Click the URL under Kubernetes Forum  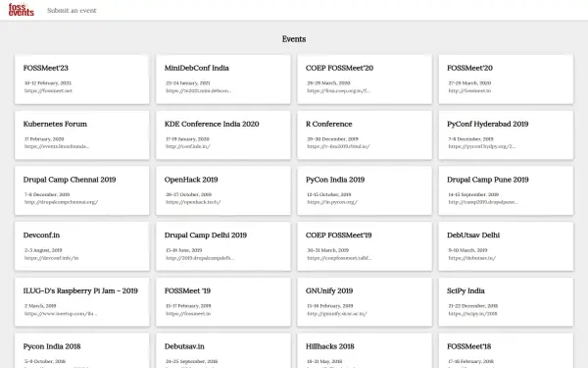(x=57, y=146)
